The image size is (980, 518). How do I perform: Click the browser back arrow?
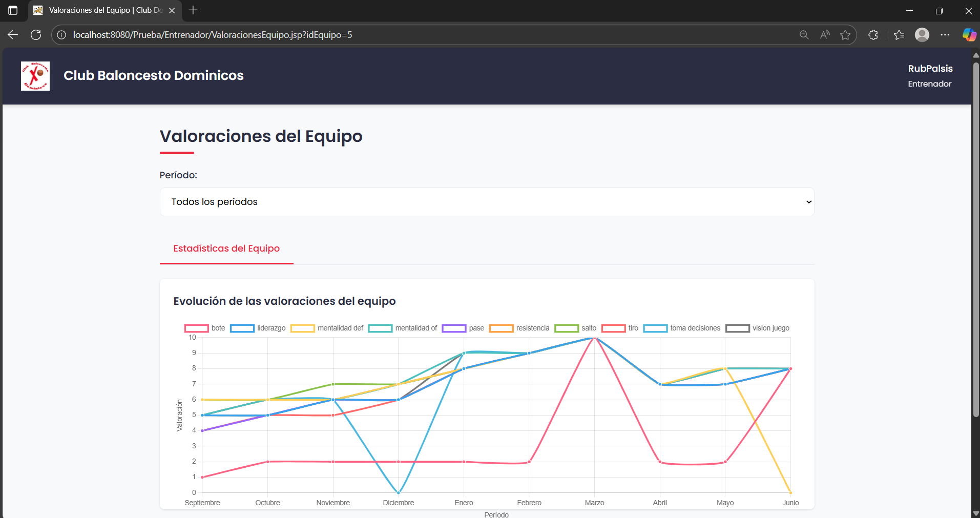click(12, 34)
